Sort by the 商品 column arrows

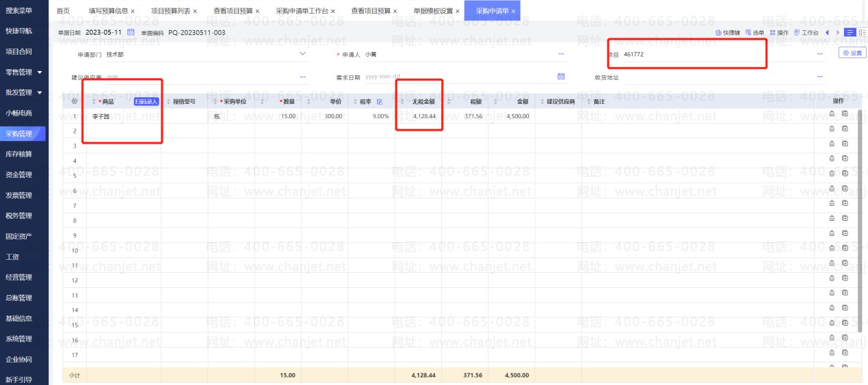[94, 101]
